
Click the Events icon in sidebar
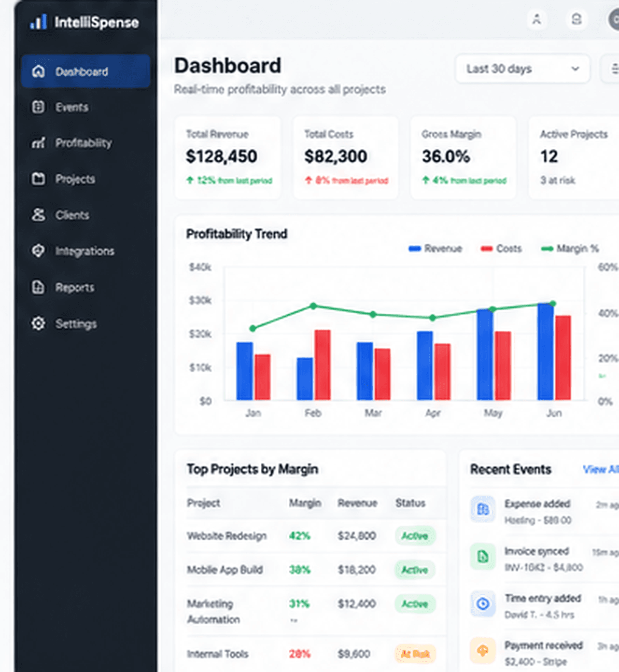(38, 107)
